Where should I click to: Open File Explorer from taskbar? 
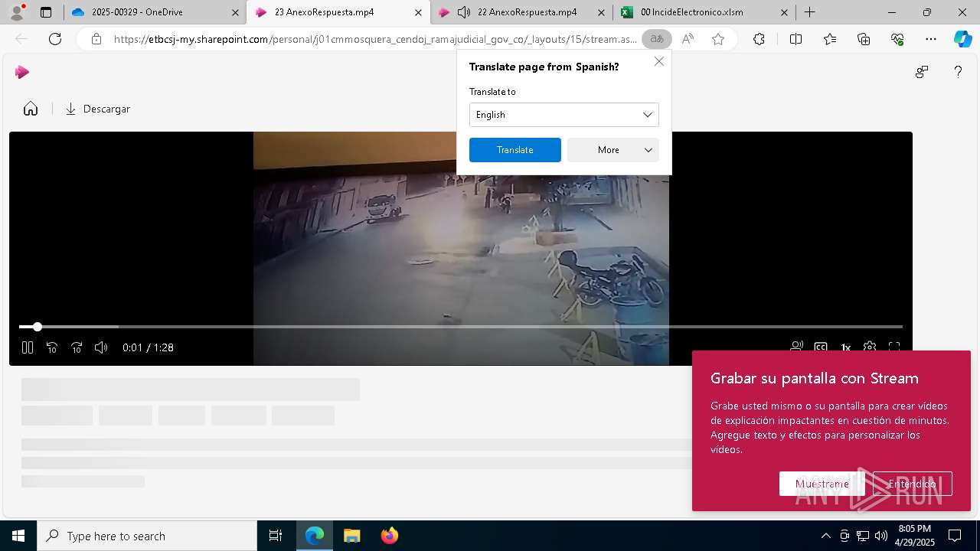point(351,536)
